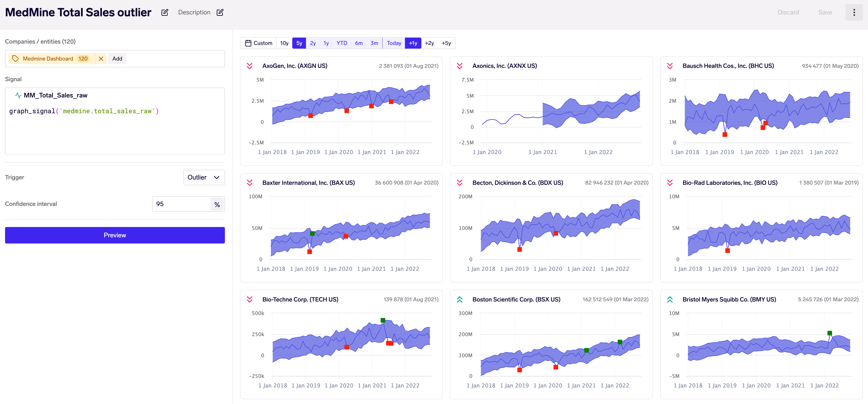Click the Add entity button
Viewport: 868px width, 404px height.
[117, 59]
